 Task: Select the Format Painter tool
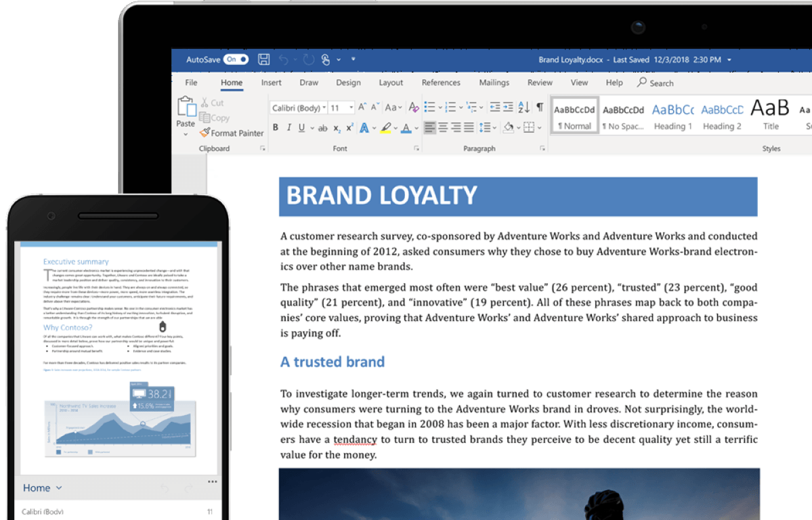pyautogui.click(x=232, y=133)
